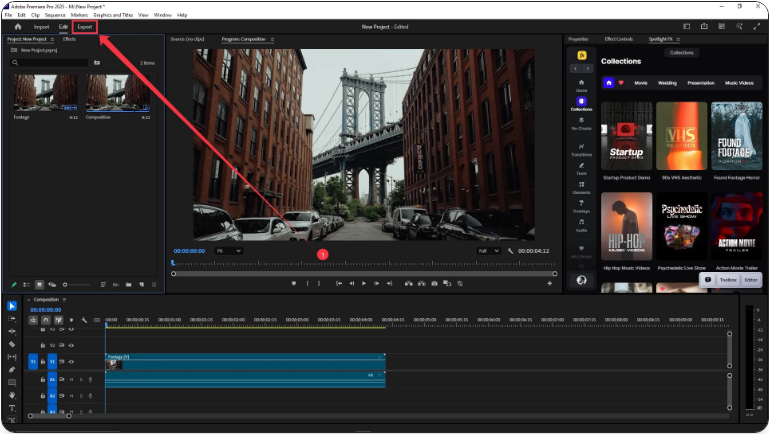Viewport: 769px width, 434px height.
Task: Click the Export Frame camera icon
Action: pyautogui.click(x=434, y=283)
